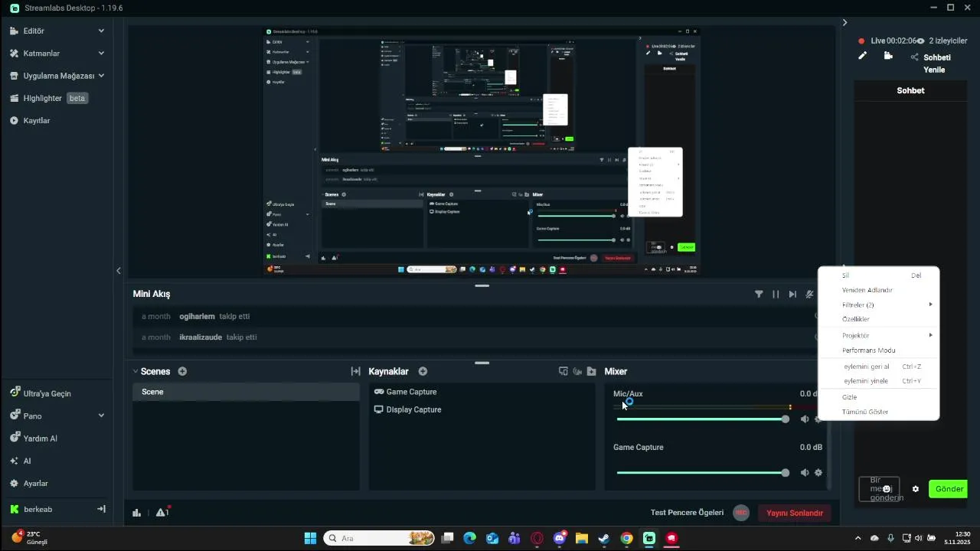The width and height of the screenshot is (980, 551).
Task: Adjust the Mic/Aux volume slider
Action: 703,419
